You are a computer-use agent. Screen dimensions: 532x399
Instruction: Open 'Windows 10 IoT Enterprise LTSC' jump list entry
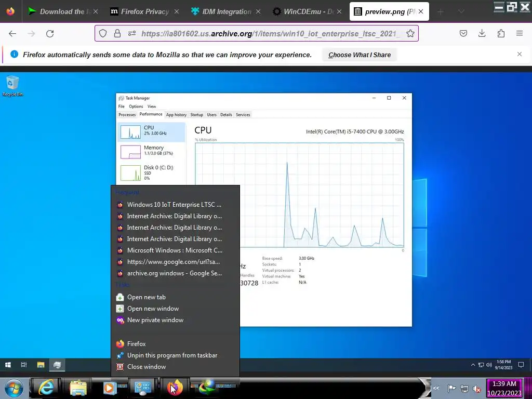coord(175,205)
